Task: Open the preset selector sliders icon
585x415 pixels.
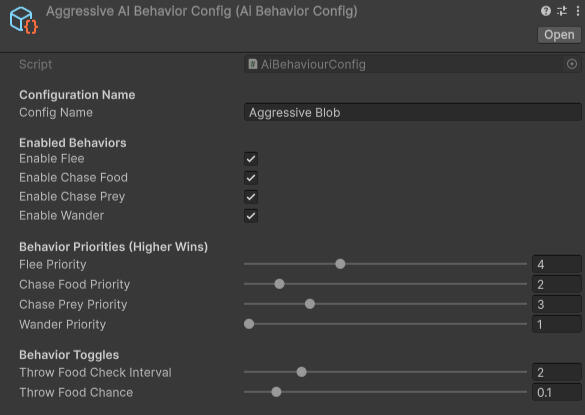Action: (x=562, y=11)
